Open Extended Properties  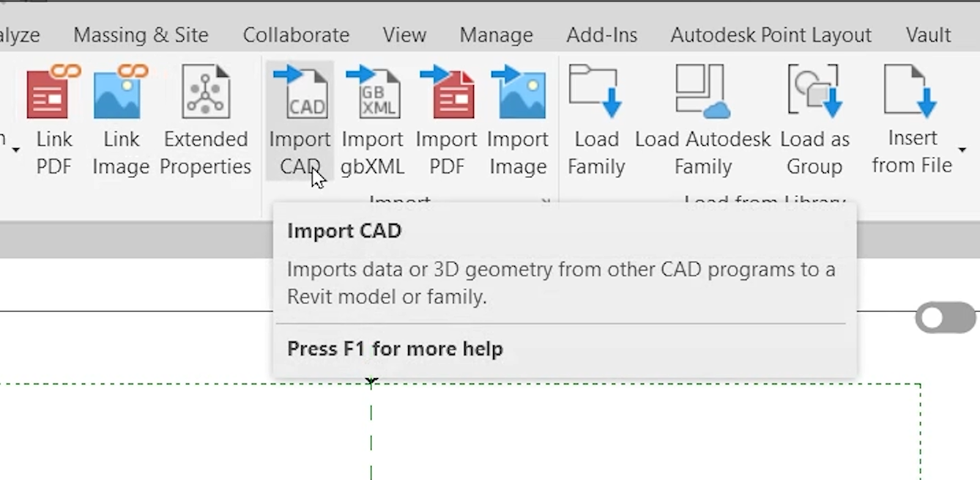[206, 121]
